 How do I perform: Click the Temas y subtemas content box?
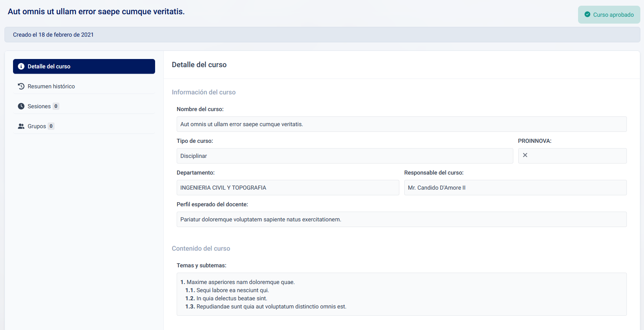pyautogui.click(x=401, y=294)
